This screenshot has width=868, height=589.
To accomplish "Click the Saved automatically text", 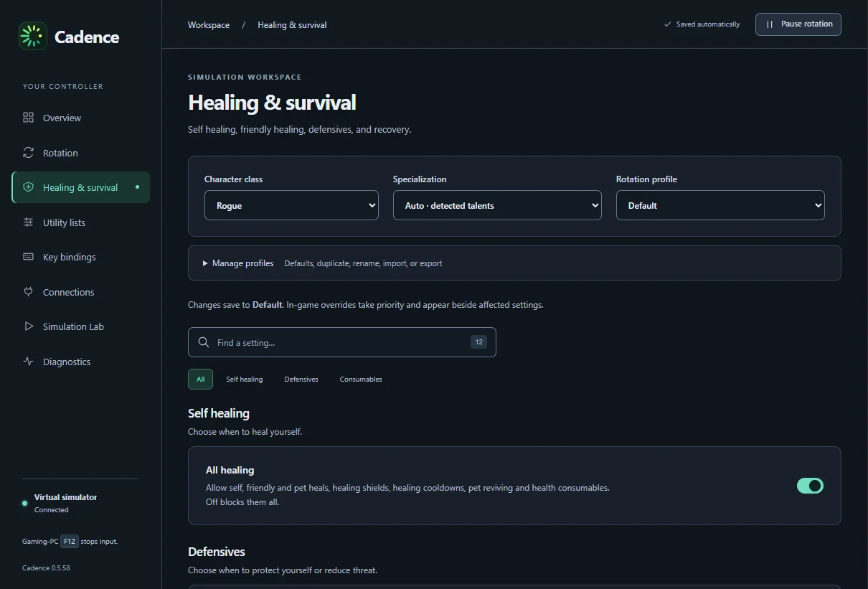I will point(707,24).
